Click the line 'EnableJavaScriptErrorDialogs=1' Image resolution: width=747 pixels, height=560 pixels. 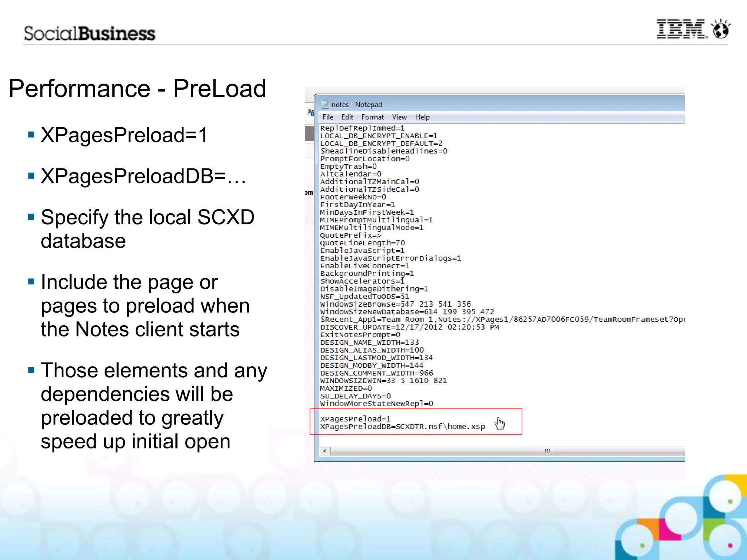pyautogui.click(x=391, y=258)
